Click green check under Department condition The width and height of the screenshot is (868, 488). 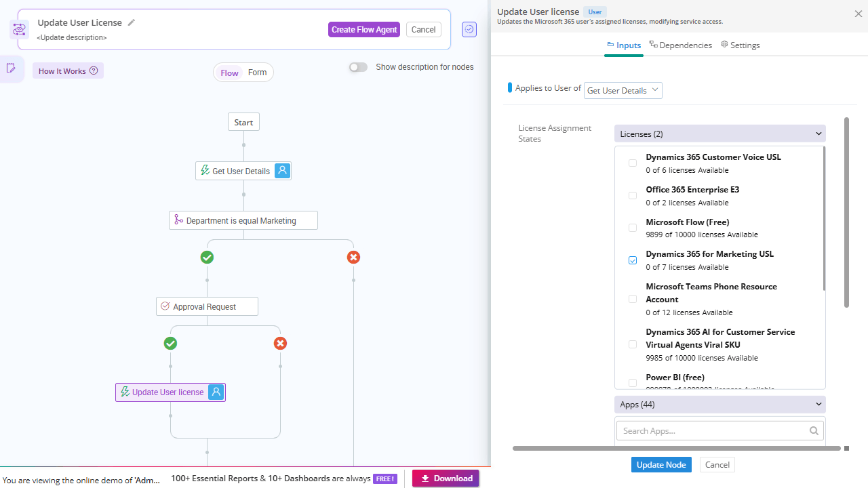tap(207, 258)
